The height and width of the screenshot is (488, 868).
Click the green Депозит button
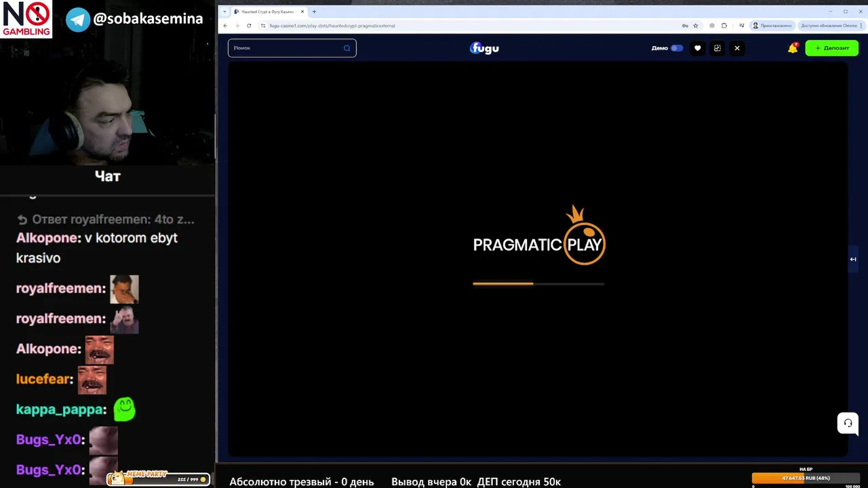click(831, 48)
